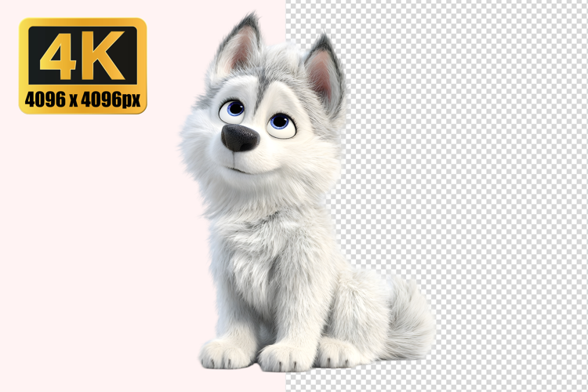588x392 pixels.
Task: Select the puppy's right blue eye
Action: point(280,123)
